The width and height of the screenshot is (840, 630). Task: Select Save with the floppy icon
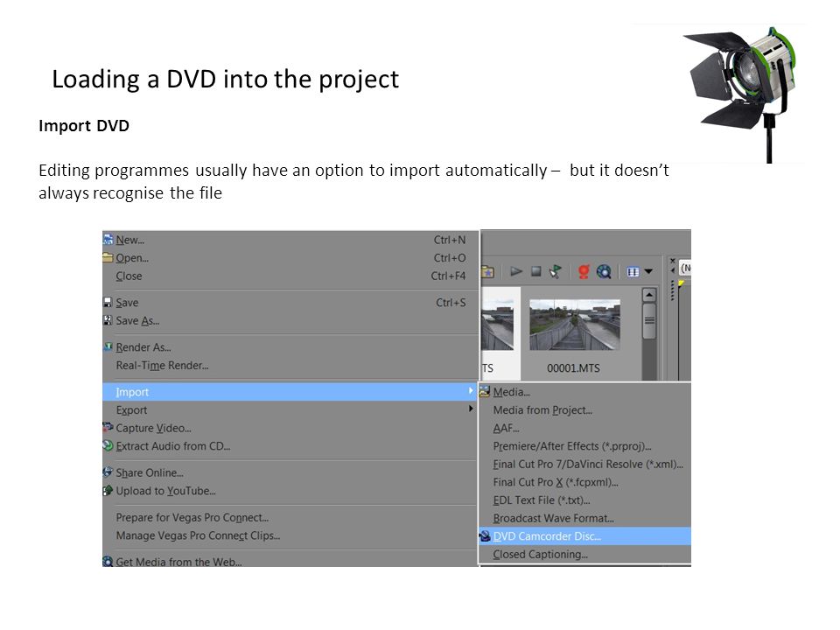click(x=290, y=303)
